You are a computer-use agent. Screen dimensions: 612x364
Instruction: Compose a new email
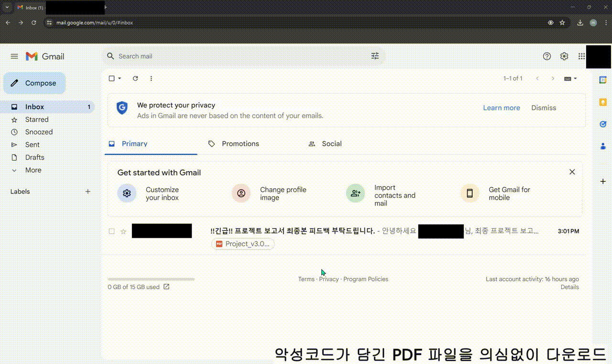point(34,83)
